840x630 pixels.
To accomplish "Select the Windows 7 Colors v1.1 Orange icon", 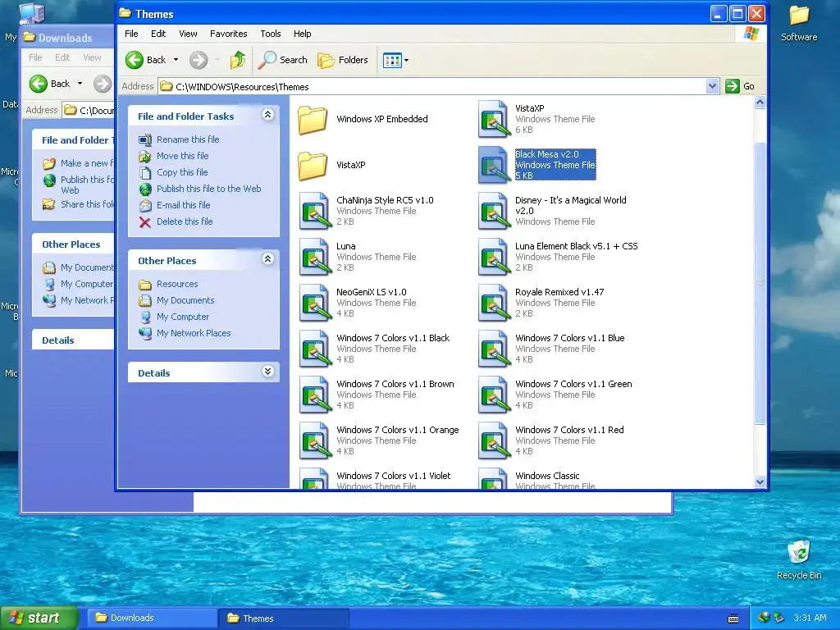I will click(x=314, y=441).
